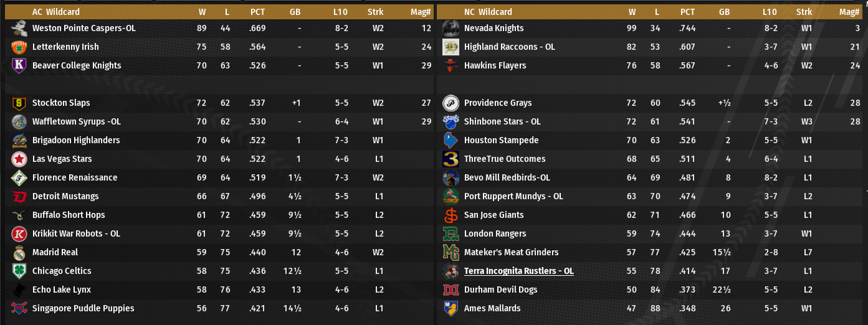Click the Durham Devil Dogs logo
Screen dimensions: 868x325
[451, 290]
